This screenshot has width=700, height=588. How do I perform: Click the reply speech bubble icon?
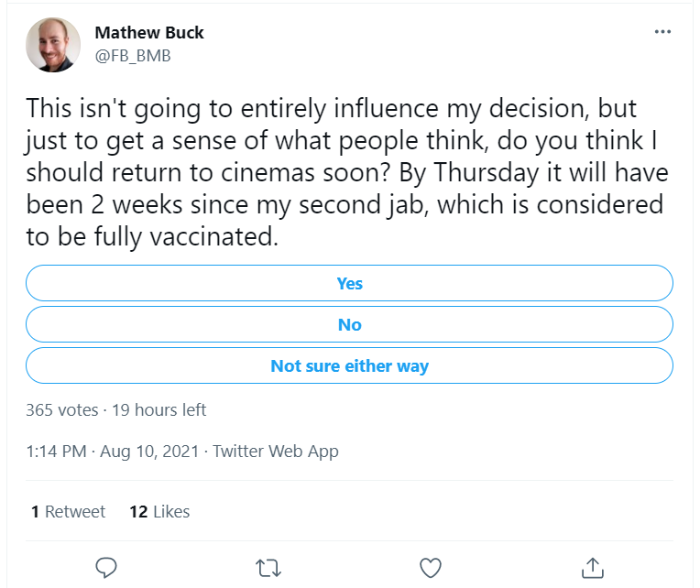coord(106,568)
